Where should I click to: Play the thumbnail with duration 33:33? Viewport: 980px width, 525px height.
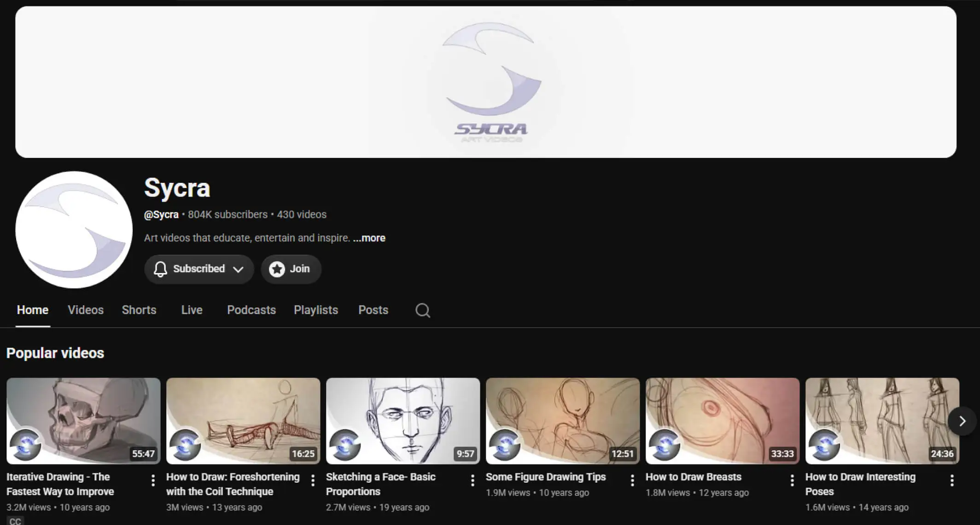pos(723,421)
